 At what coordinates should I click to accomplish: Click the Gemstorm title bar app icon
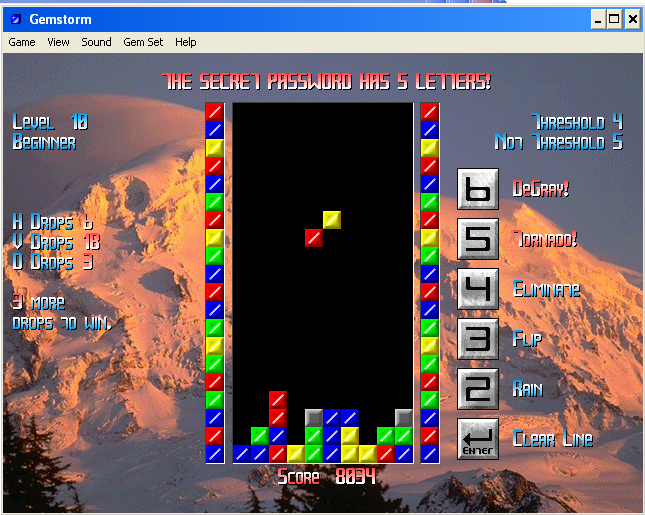point(15,18)
